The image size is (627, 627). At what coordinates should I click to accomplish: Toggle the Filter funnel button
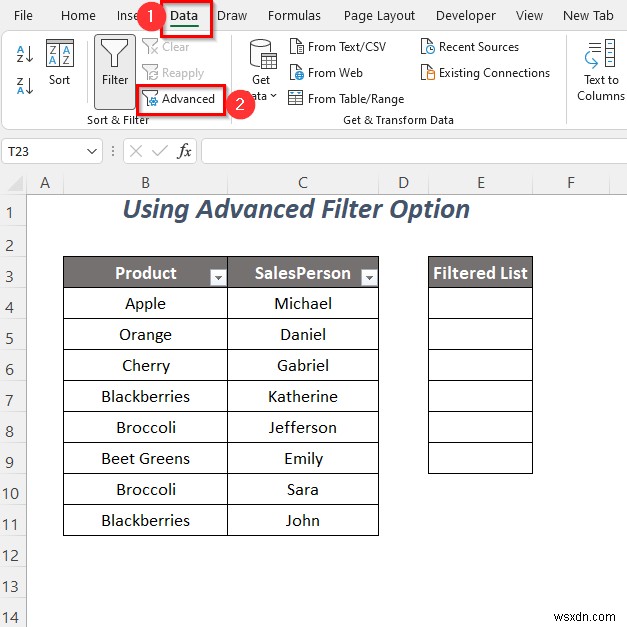point(115,71)
